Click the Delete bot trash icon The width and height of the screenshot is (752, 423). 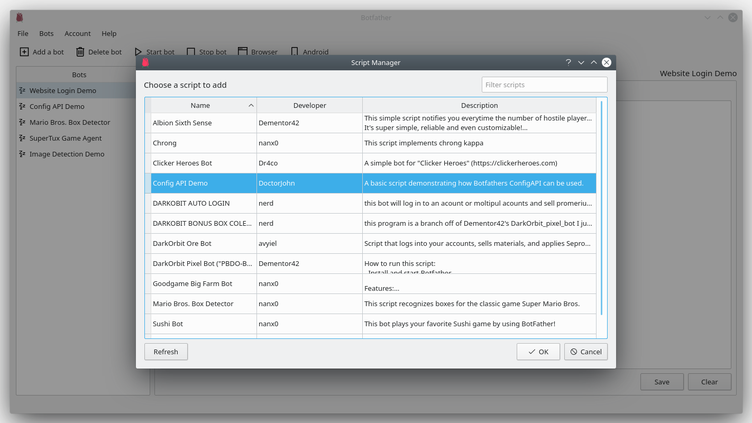[x=80, y=52]
